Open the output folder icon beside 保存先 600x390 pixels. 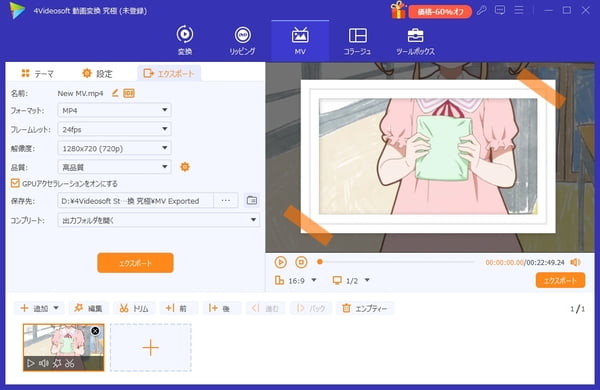click(x=252, y=201)
